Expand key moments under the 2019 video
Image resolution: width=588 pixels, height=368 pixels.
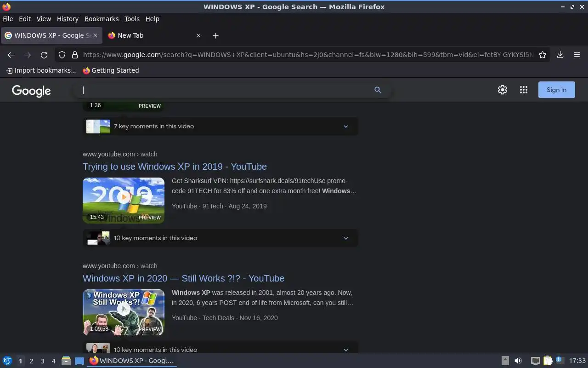click(220, 238)
